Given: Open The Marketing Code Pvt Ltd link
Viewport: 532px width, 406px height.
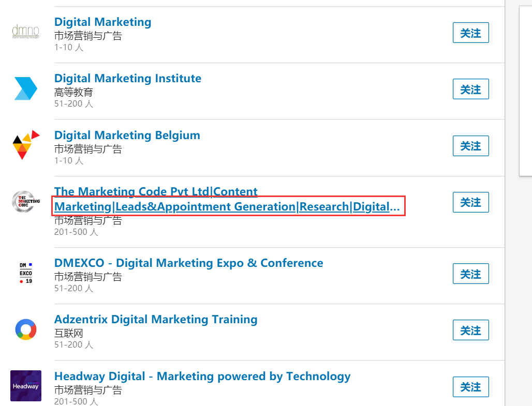Looking at the screenshot, I should 156,192.
